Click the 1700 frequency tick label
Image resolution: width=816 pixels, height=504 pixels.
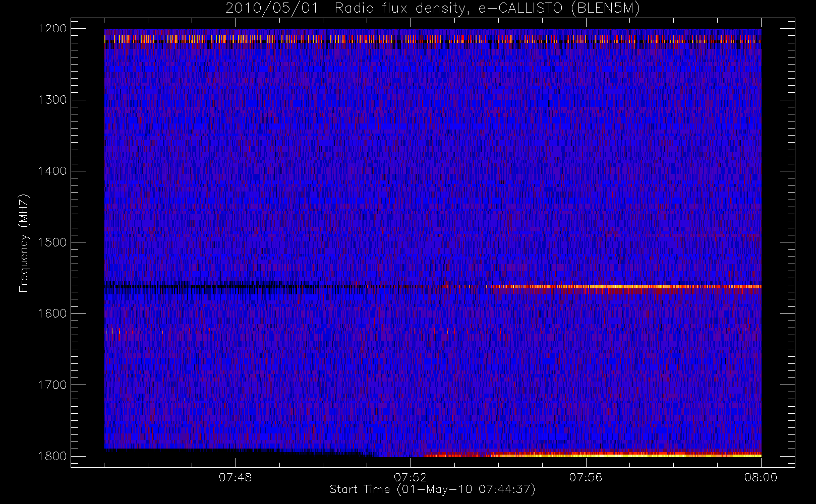pos(52,385)
